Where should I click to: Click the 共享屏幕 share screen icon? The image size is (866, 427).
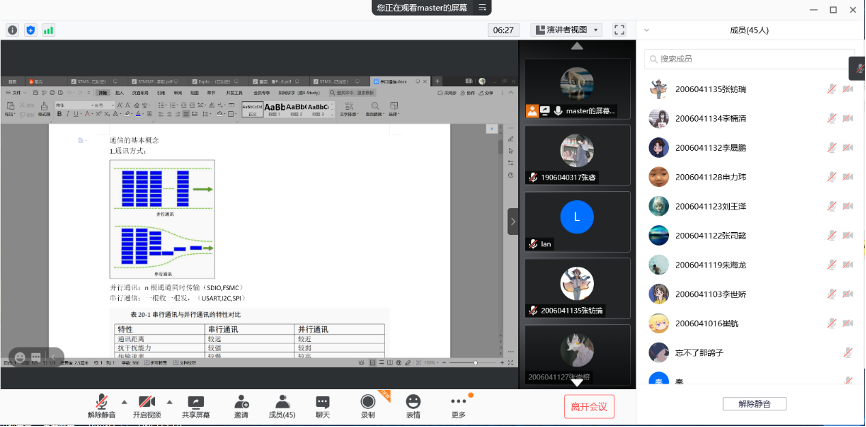196,401
